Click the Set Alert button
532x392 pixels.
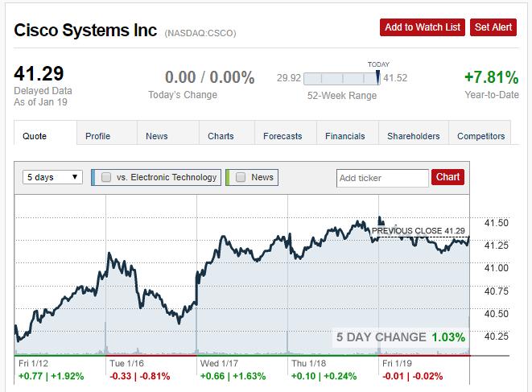(493, 27)
